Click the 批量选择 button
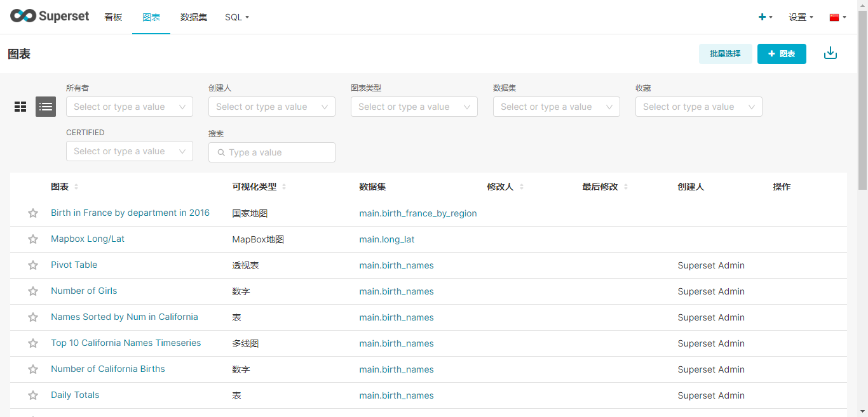The width and height of the screenshot is (868, 417). pos(725,54)
